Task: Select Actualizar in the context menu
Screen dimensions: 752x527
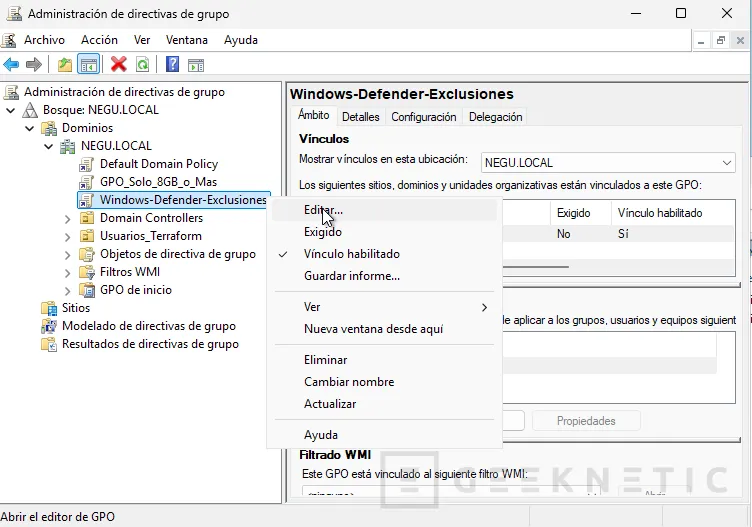Action: 384,404
